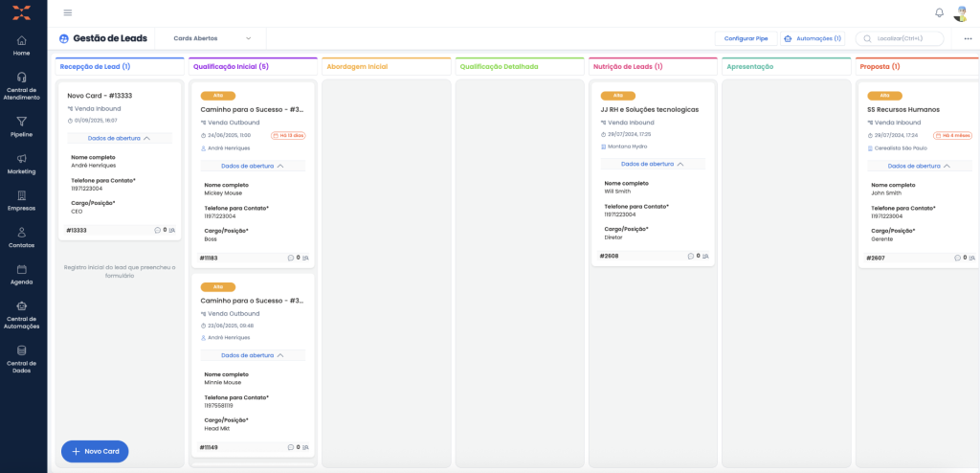Toggle the hamburger sidebar menu

click(68, 12)
